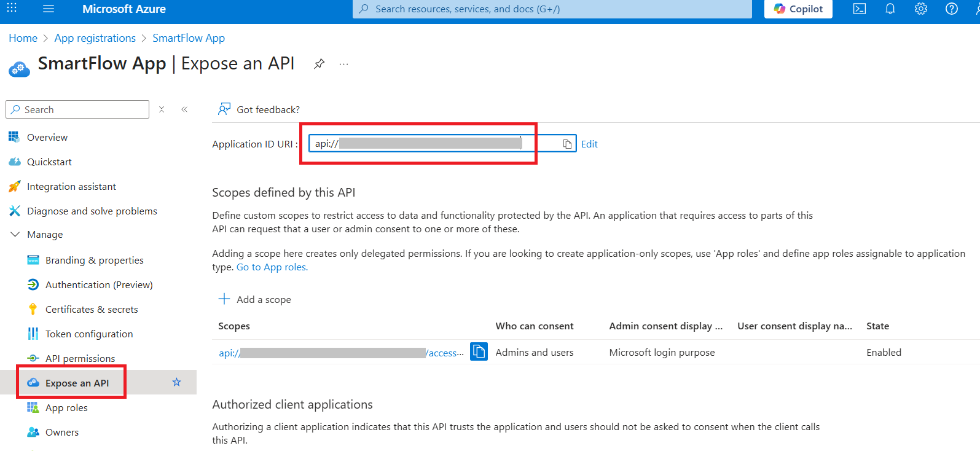Click the Certificates key icon
Viewport: 980px width, 451px height.
(33, 309)
